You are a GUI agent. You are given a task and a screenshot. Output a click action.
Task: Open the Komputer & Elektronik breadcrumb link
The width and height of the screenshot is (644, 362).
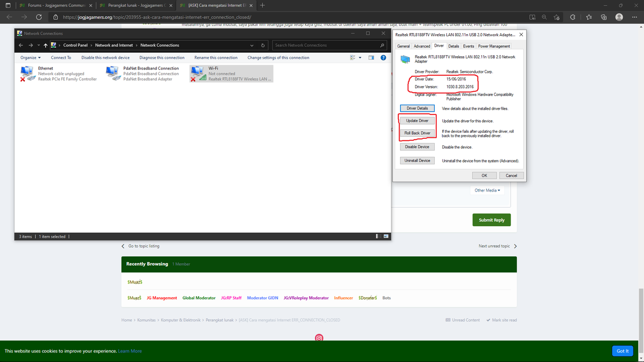[181, 320]
